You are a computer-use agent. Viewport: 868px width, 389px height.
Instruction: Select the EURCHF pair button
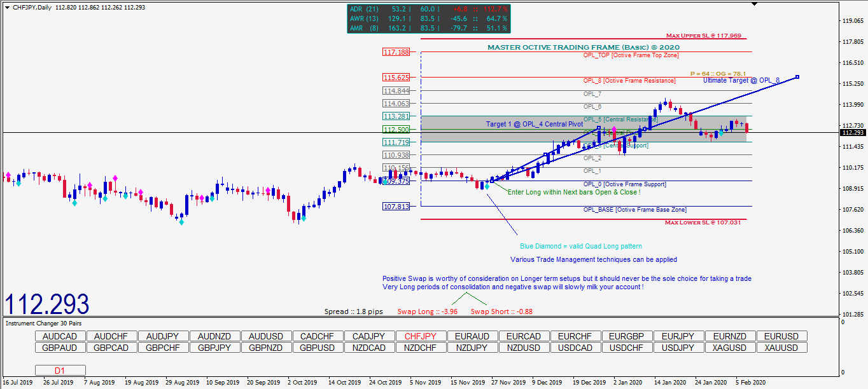[x=575, y=336]
